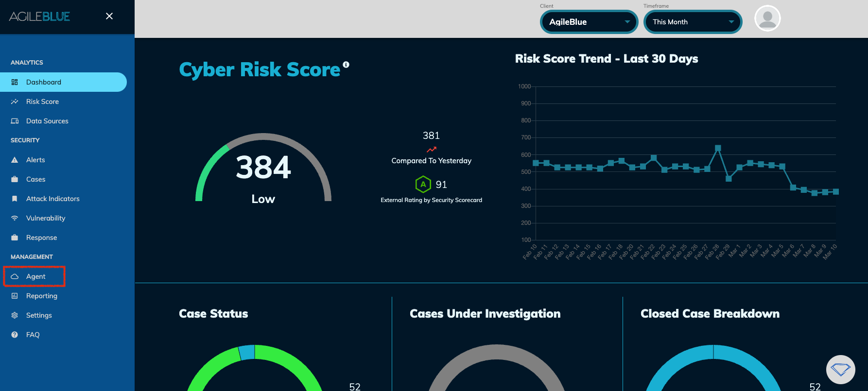This screenshot has width=868, height=391.
Task: Click the Alerts triangle icon in sidebar
Action: pyautogui.click(x=15, y=160)
